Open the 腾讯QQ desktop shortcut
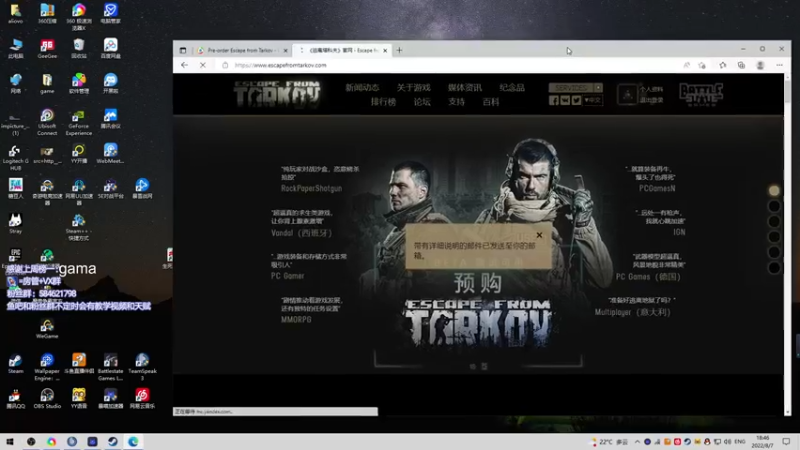This screenshot has height=450, width=800. [15, 399]
